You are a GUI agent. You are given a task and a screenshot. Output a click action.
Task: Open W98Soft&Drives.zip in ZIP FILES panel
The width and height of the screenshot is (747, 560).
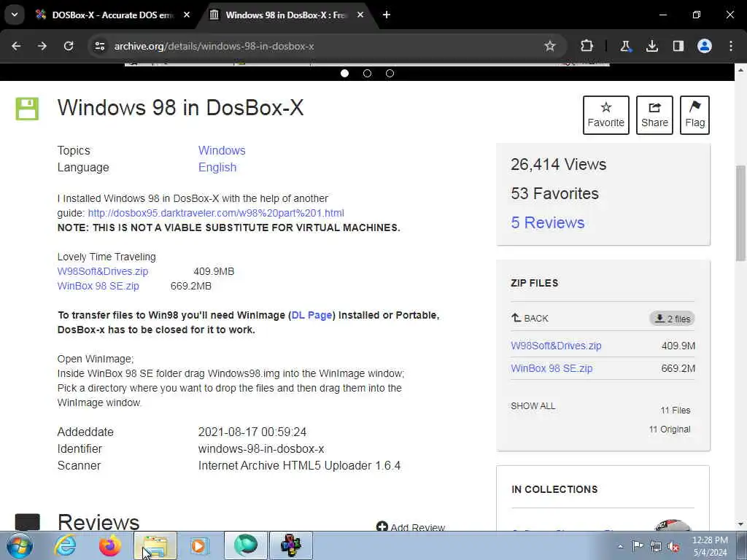[x=556, y=346]
